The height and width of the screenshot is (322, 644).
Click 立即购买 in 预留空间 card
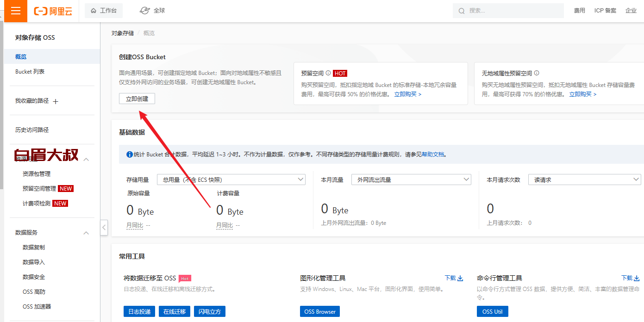(407, 94)
